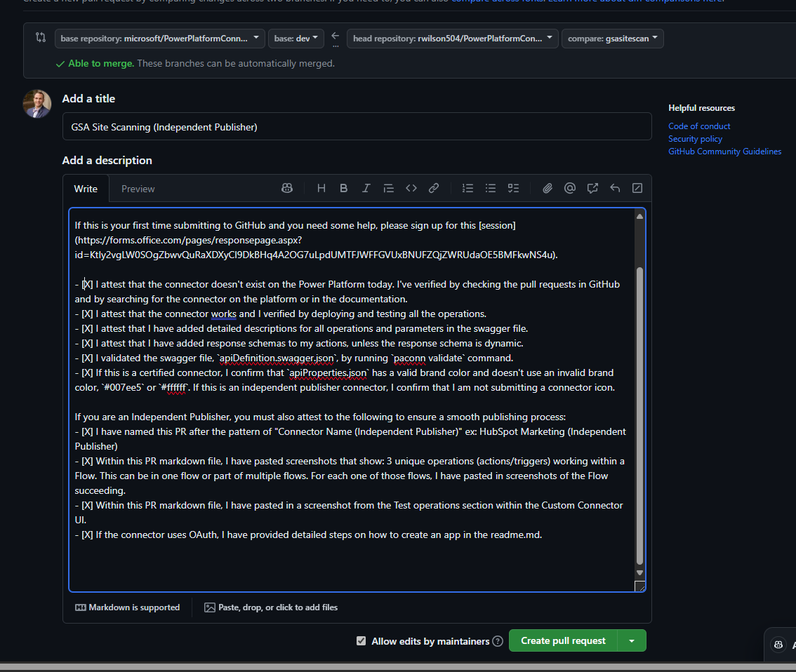Click the description vertical scrollbar

point(639,394)
